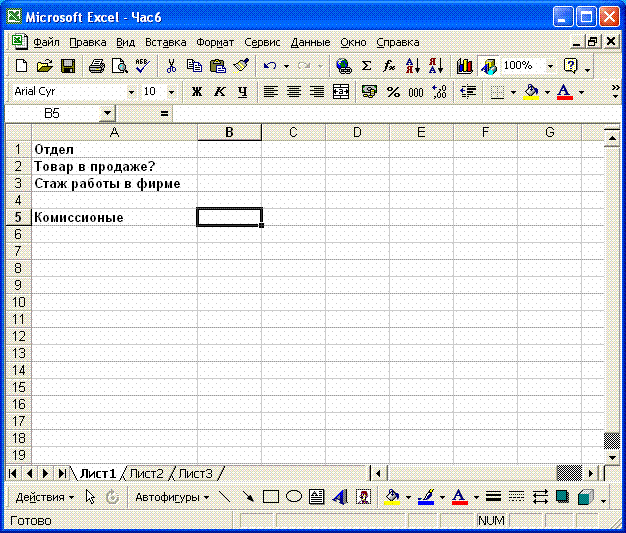
Task: Apply yellow fill color on formatting toolbar
Action: click(531, 92)
